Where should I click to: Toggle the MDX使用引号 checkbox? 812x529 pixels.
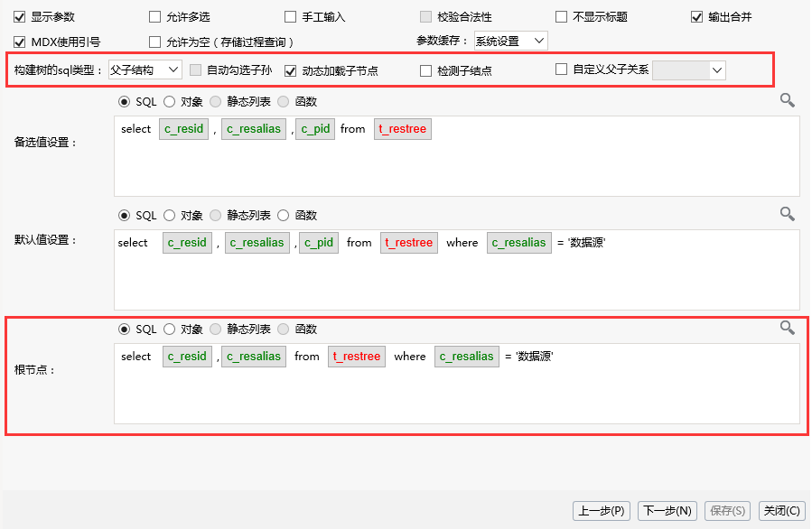pyautogui.click(x=20, y=42)
